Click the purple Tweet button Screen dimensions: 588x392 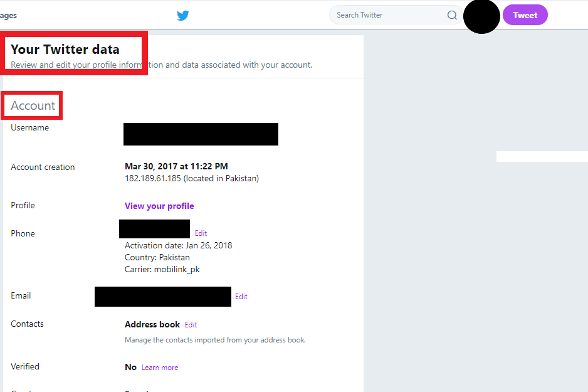click(x=525, y=16)
